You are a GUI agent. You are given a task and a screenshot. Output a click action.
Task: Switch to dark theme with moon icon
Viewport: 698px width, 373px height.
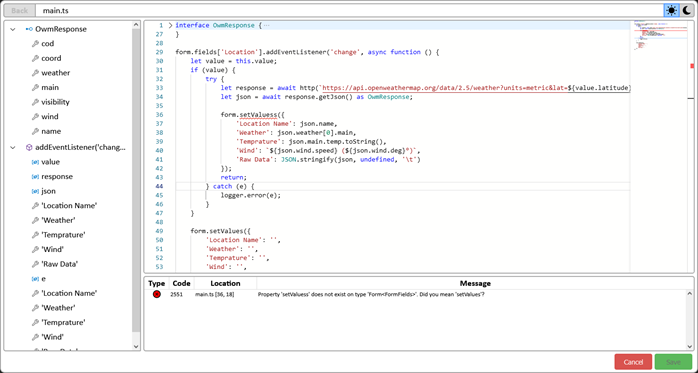[x=686, y=10]
